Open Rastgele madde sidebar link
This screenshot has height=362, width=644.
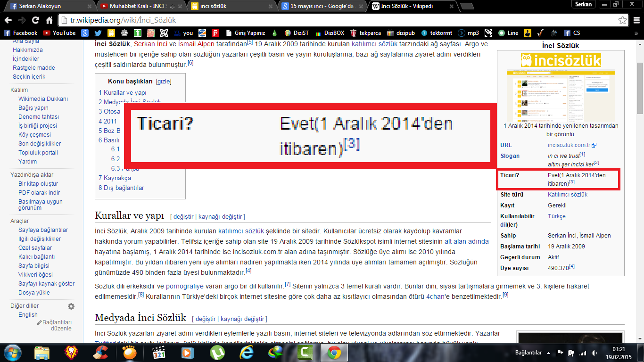coord(34,68)
